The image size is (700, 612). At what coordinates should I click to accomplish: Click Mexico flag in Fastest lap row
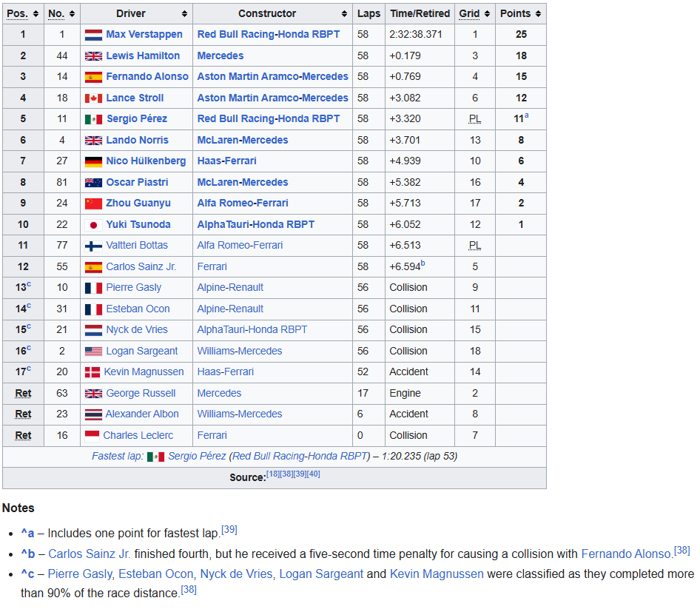point(156,457)
